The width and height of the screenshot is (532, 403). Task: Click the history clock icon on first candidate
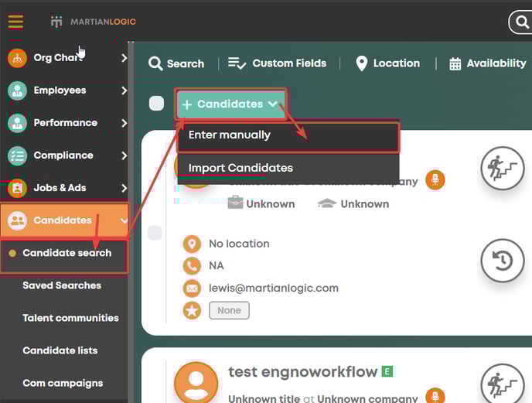[x=503, y=261]
